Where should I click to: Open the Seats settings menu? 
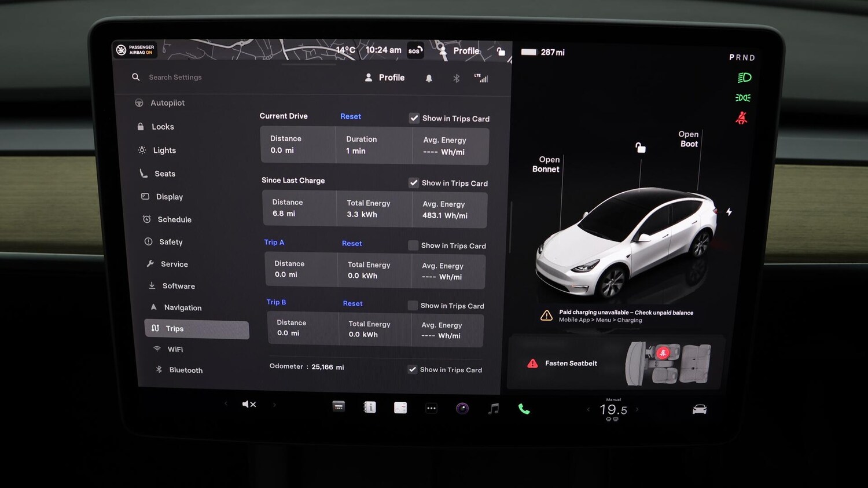[158, 174]
